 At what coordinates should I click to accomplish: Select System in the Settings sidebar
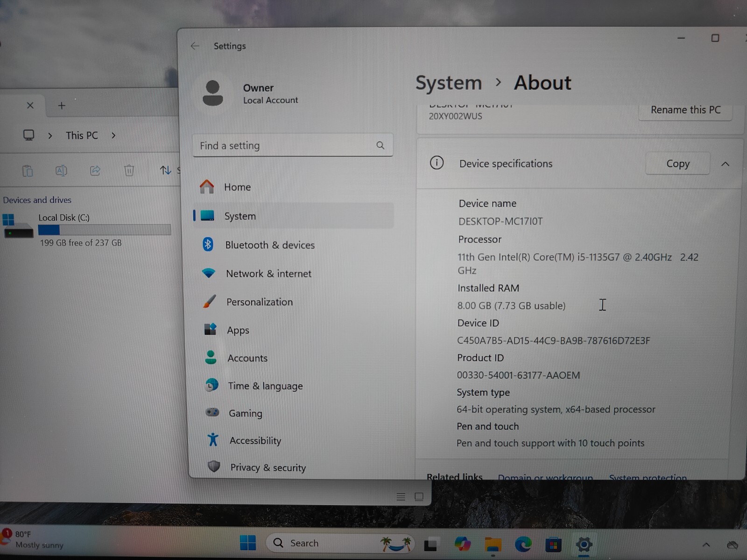click(x=293, y=216)
